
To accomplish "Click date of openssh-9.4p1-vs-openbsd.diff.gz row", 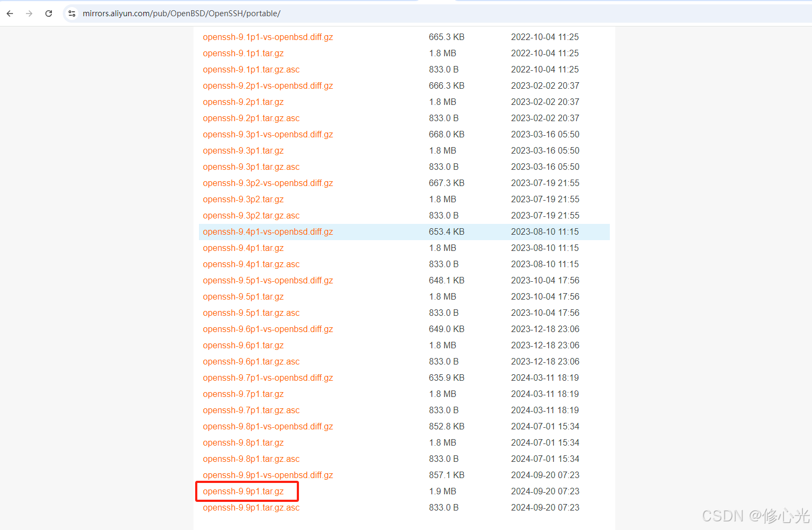I will coord(545,231).
